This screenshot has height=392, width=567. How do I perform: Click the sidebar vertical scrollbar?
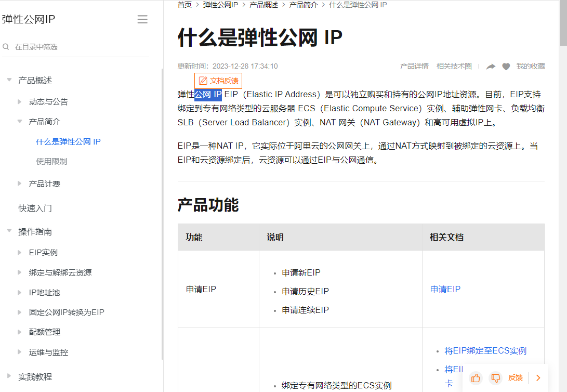coord(162,213)
